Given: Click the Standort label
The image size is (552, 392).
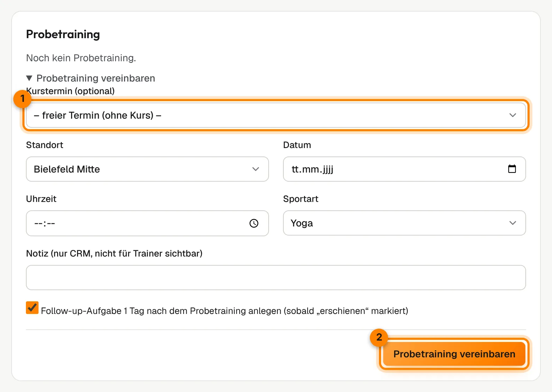Looking at the screenshot, I should click(44, 145).
